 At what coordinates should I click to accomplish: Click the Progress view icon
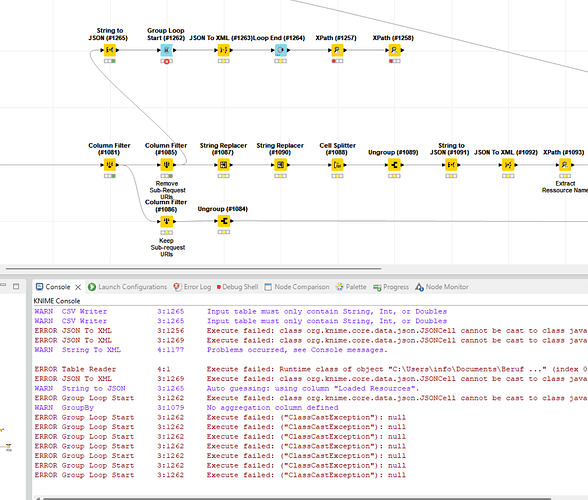point(377,287)
